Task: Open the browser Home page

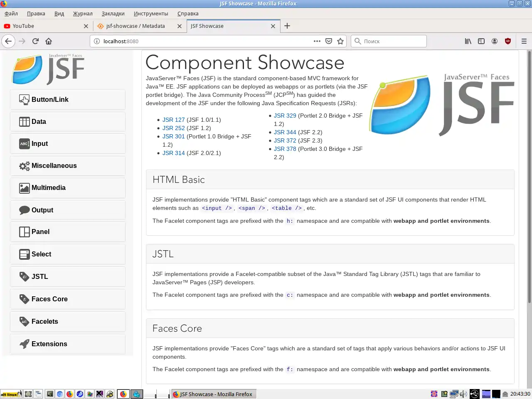Action: (49, 41)
